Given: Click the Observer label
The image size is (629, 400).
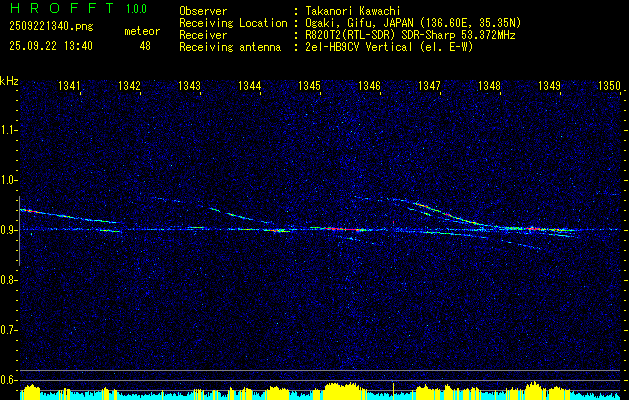Looking at the screenshot, I should click(203, 11).
